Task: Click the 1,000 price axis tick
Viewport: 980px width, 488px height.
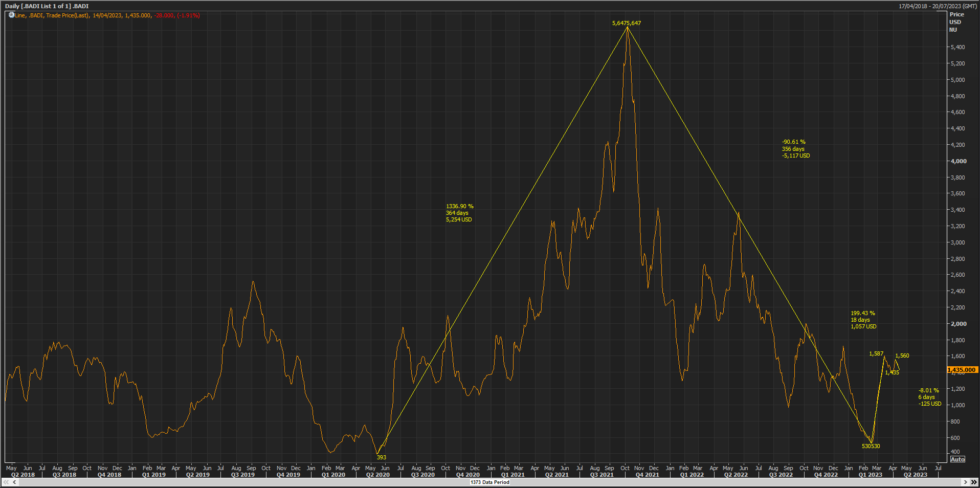Action: coord(957,405)
